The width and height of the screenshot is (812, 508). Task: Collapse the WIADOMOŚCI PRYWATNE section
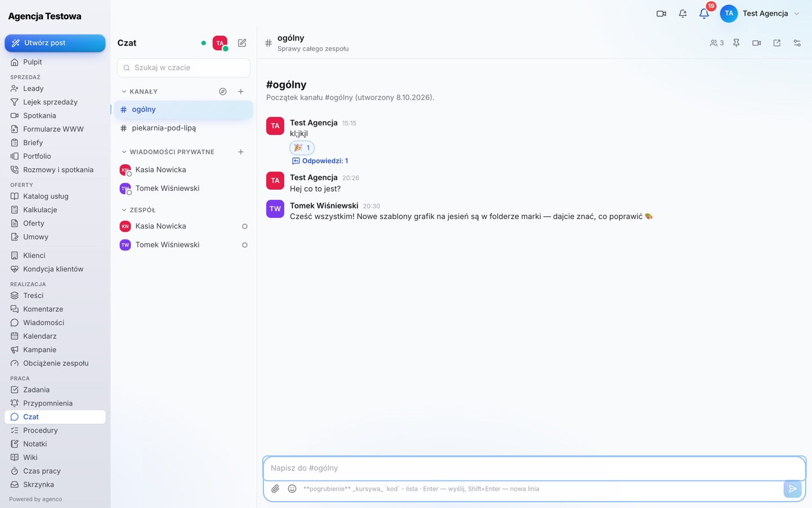(x=167, y=152)
